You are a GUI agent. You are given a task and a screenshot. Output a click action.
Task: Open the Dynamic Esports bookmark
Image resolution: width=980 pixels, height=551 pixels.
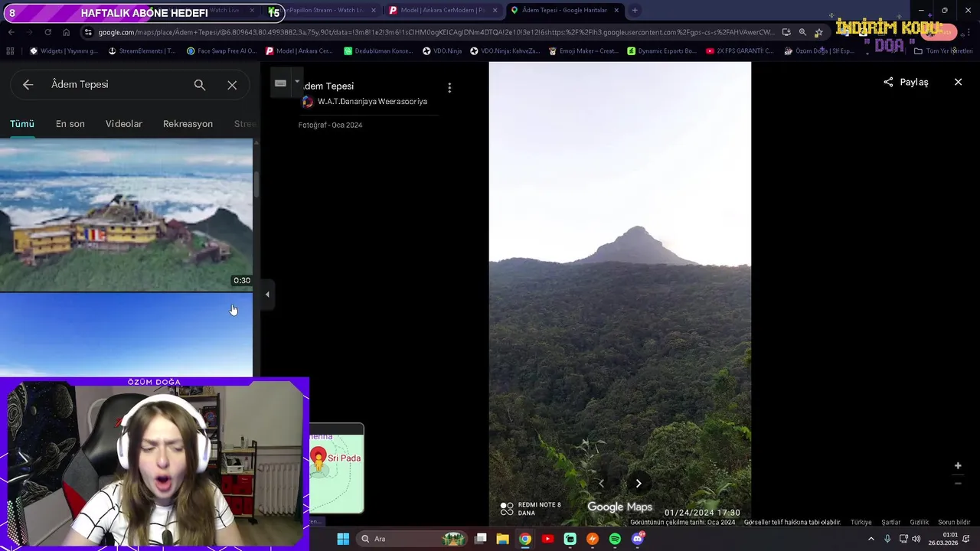[x=661, y=51]
